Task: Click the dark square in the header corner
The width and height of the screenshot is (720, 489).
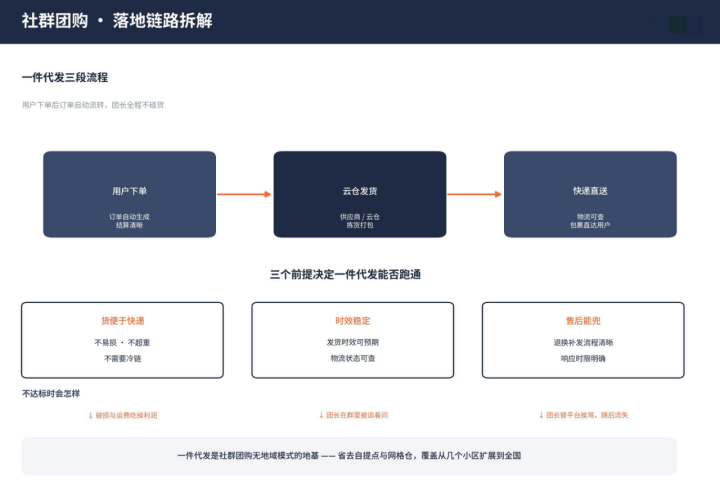Action: click(x=678, y=24)
